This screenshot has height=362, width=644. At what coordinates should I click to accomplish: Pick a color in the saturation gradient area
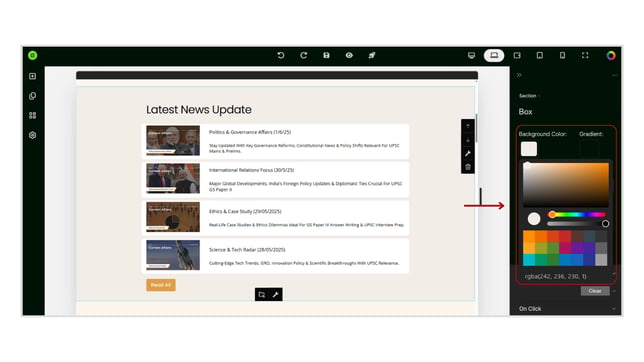click(x=566, y=184)
